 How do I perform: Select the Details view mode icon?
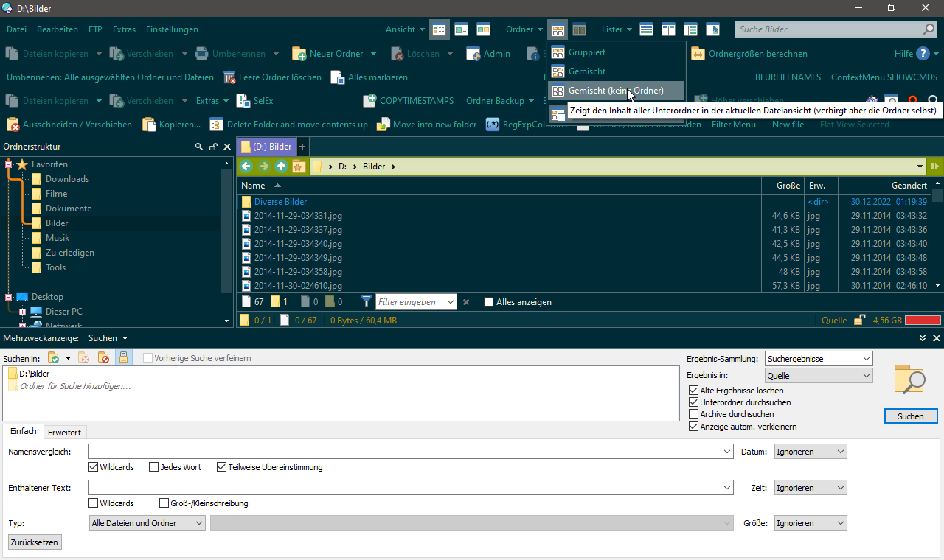pyautogui.click(x=440, y=29)
